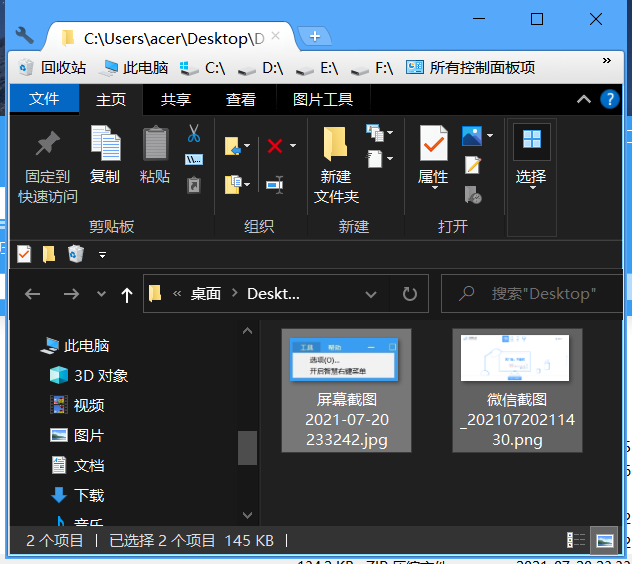Screen dimensions: 632x564
Task: Click the paste shortcut icon
Action: pos(194,185)
